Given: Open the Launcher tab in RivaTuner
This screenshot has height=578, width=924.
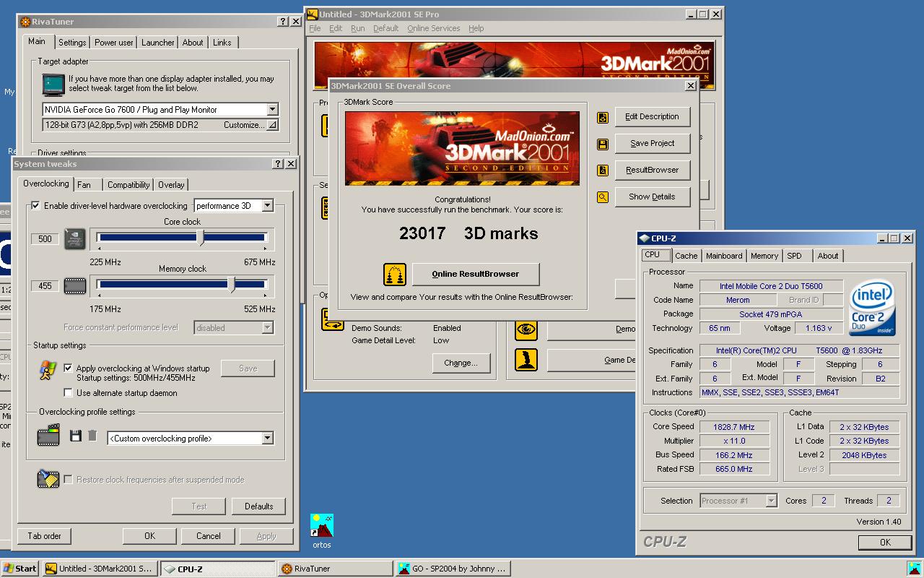Looking at the screenshot, I should tap(157, 43).
